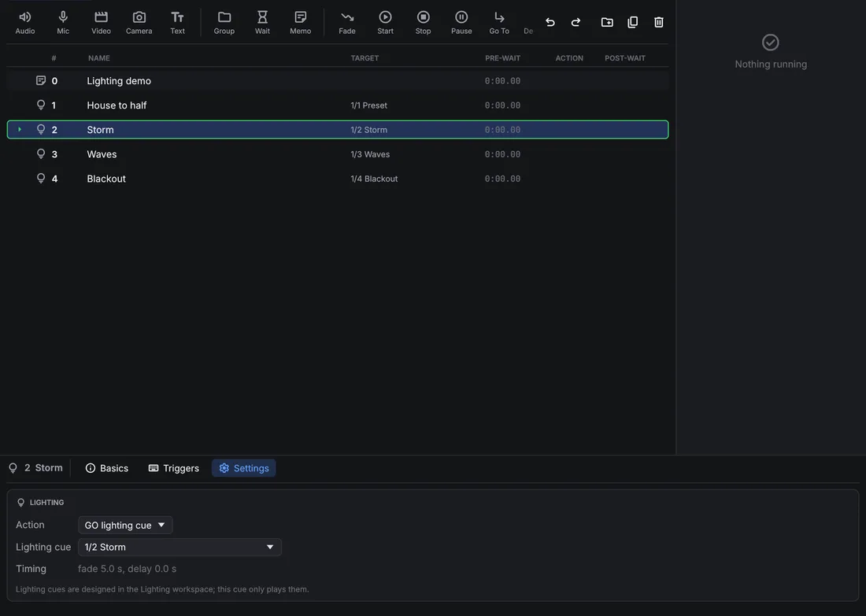
Task: Add a Stop cue
Action: coord(423,23)
